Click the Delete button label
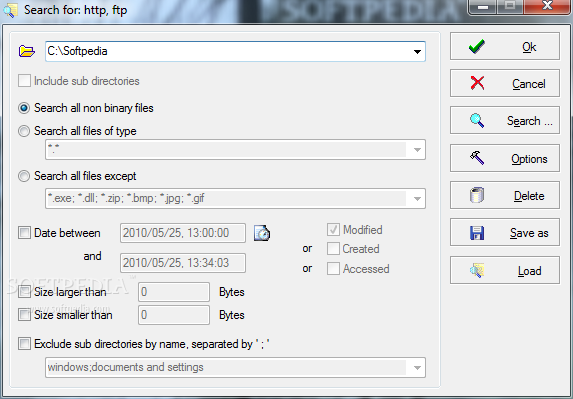The image size is (573, 399). pyautogui.click(x=529, y=196)
